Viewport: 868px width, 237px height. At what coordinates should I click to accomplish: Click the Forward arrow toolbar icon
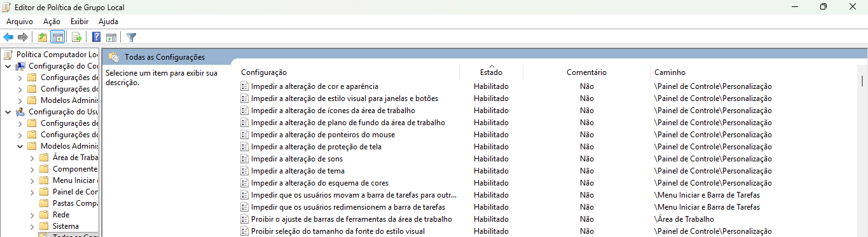point(23,37)
